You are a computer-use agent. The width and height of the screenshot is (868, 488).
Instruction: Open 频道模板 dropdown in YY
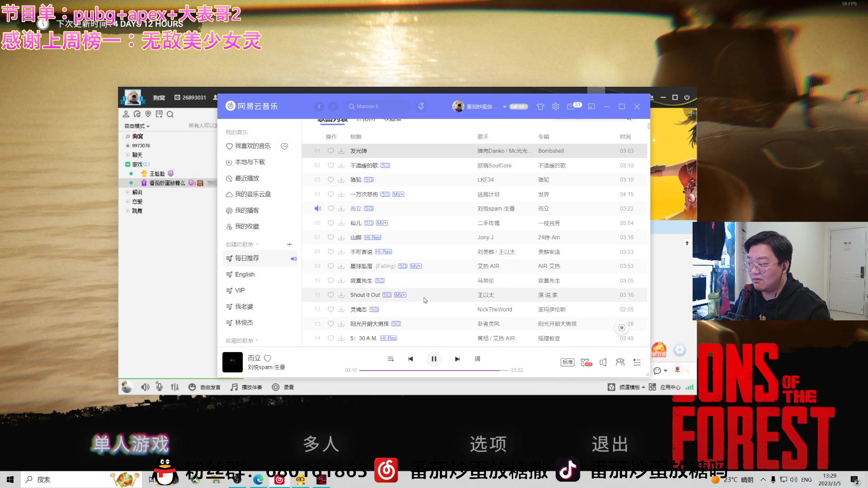(x=627, y=387)
